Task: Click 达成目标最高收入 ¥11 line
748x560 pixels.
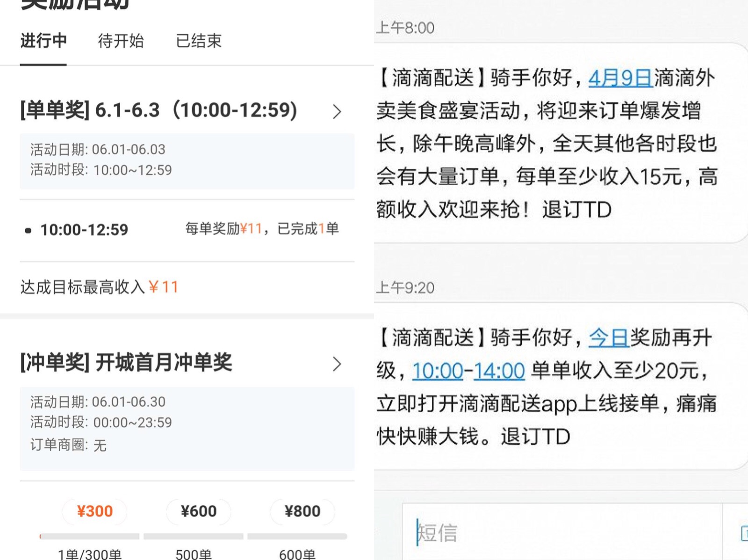Action: (x=100, y=287)
